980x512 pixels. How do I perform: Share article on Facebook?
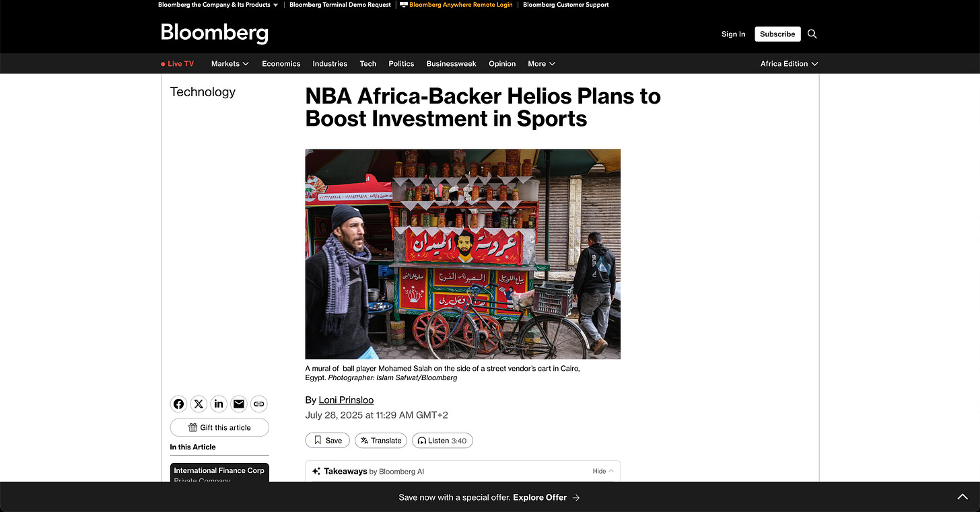click(178, 404)
